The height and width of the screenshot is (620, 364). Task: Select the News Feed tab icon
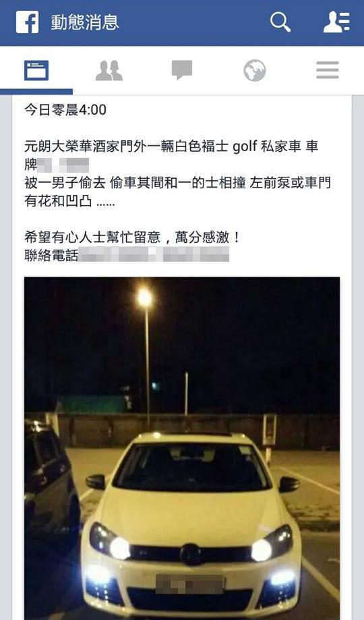[x=36, y=70]
